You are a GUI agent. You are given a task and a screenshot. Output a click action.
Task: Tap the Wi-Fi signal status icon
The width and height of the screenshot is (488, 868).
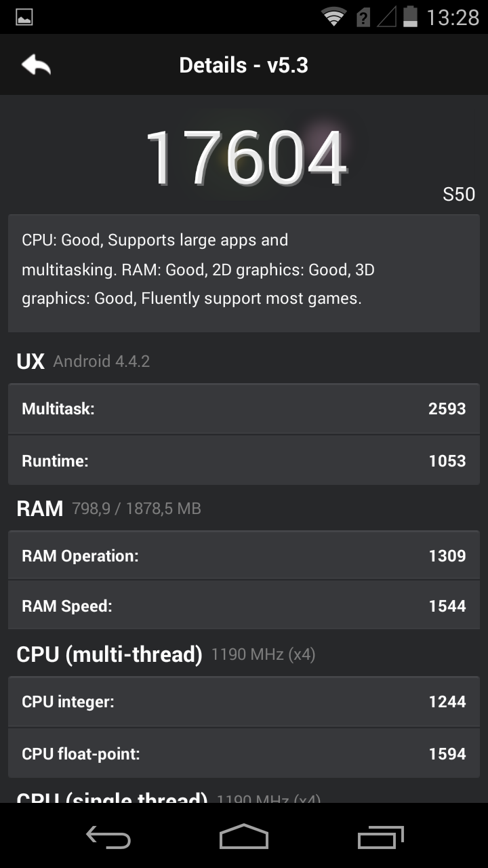333,17
